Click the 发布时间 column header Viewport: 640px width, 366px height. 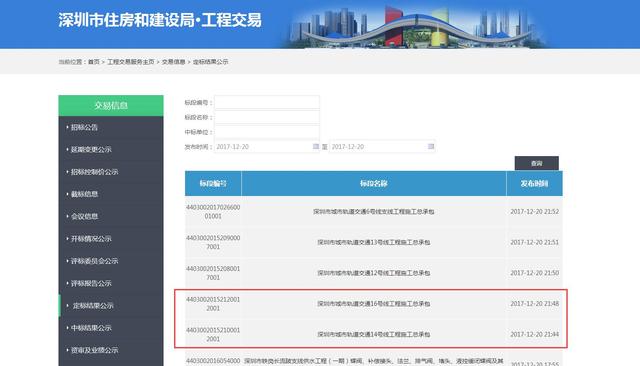point(534,184)
